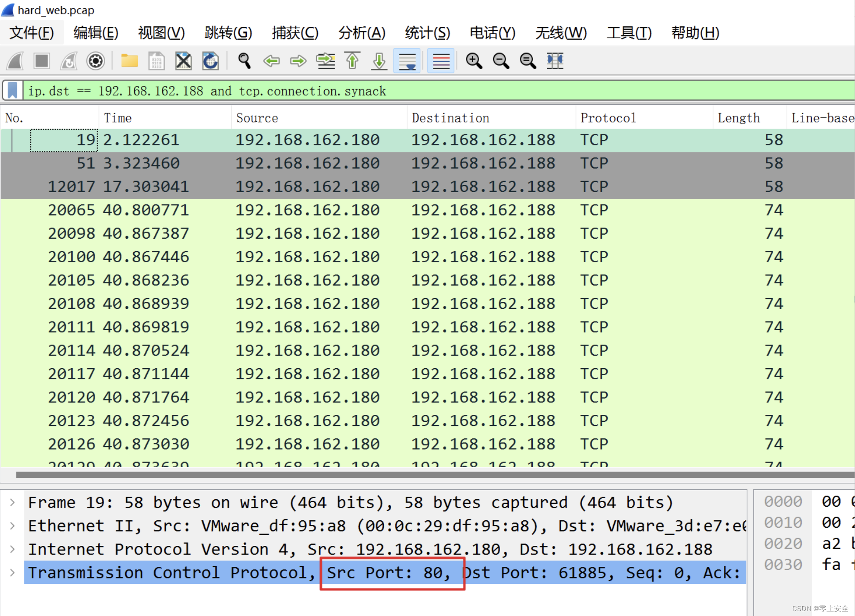Click the display filter bookmark icon
855x616 pixels.
(x=12, y=91)
